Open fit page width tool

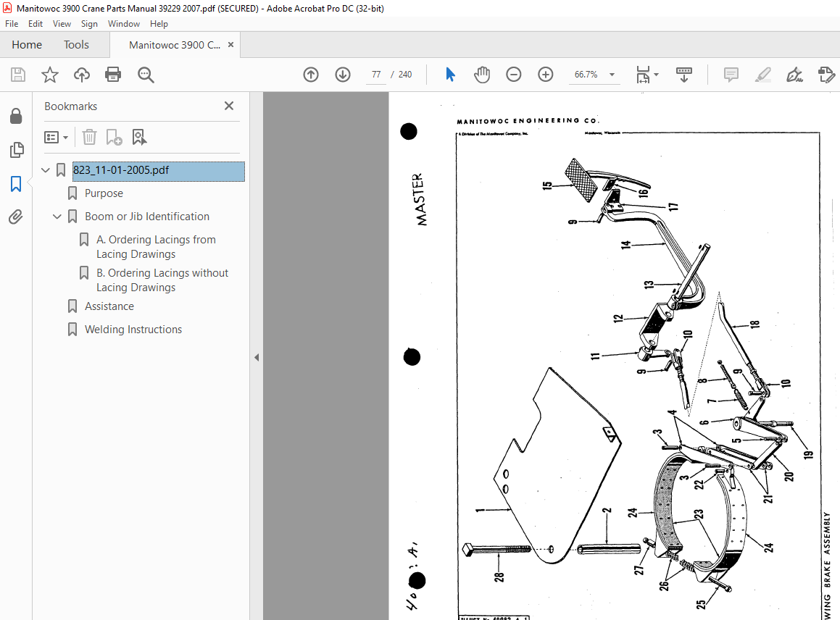643,75
